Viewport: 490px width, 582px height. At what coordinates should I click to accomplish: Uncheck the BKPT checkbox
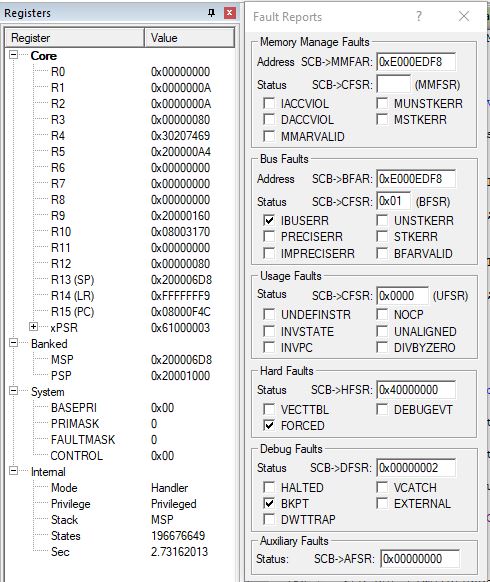point(269,503)
